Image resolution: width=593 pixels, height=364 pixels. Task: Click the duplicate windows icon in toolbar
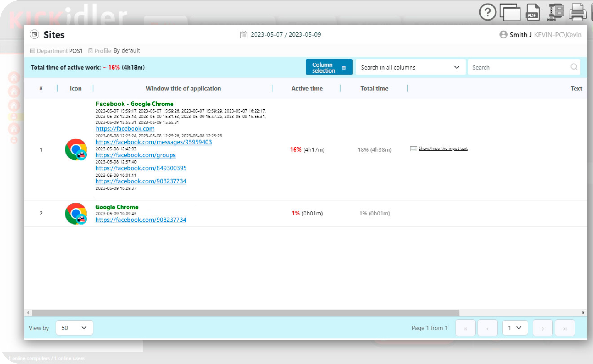click(x=510, y=12)
